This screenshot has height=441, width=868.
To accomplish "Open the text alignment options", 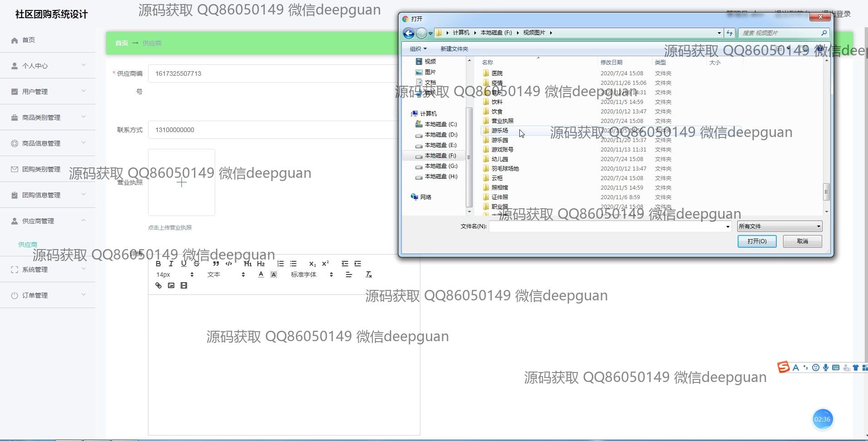I will pyautogui.click(x=349, y=274).
